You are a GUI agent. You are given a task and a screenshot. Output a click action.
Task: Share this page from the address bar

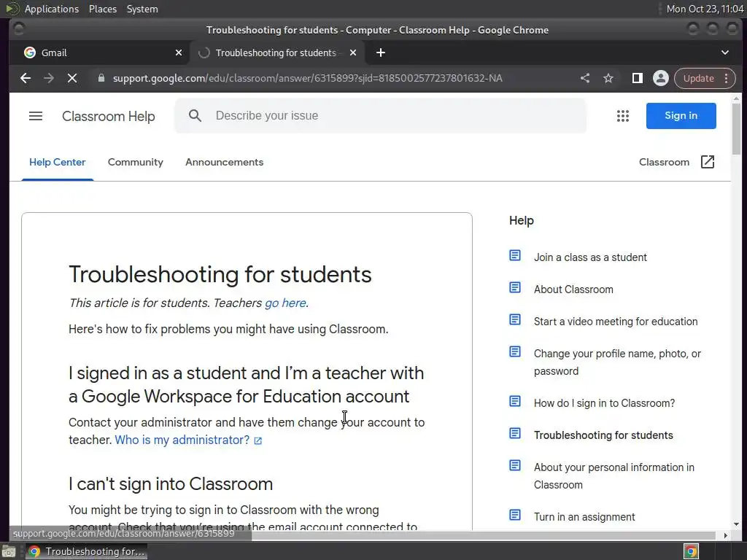pyautogui.click(x=585, y=78)
